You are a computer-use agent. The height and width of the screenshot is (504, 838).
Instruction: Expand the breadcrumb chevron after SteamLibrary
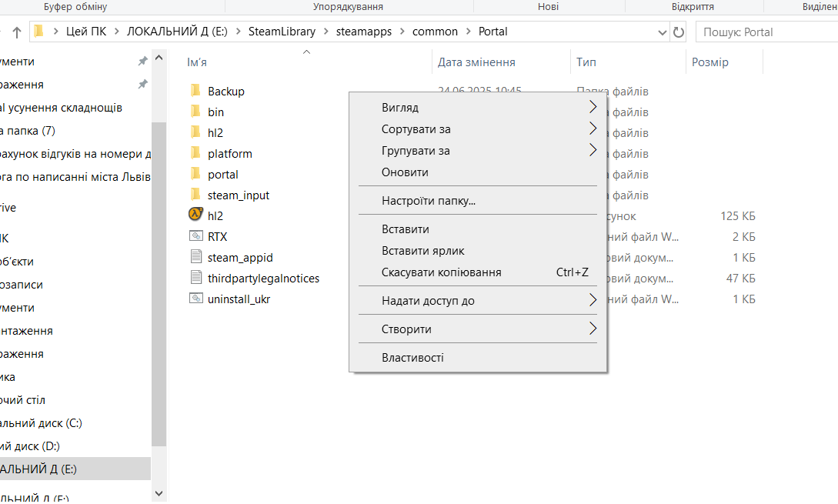(x=326, y=32)
